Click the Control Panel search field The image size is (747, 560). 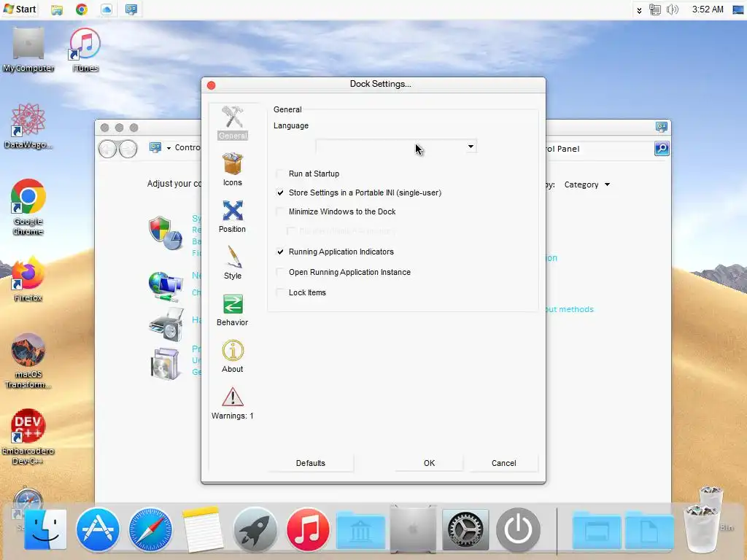point(600,149)
